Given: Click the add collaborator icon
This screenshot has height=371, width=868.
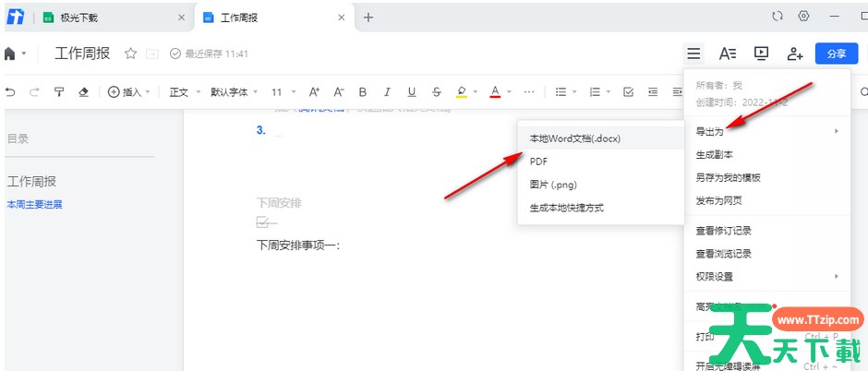Looking at the screenshot, I should pos(794,54).
